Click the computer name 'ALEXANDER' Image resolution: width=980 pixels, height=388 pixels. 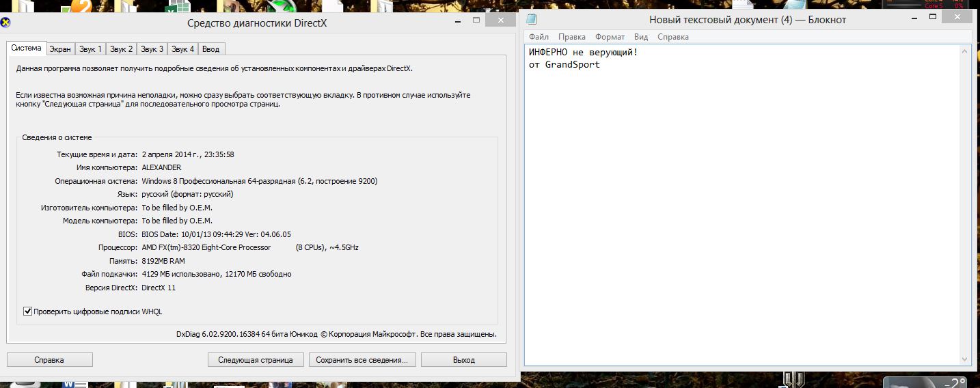coord(161,167)
